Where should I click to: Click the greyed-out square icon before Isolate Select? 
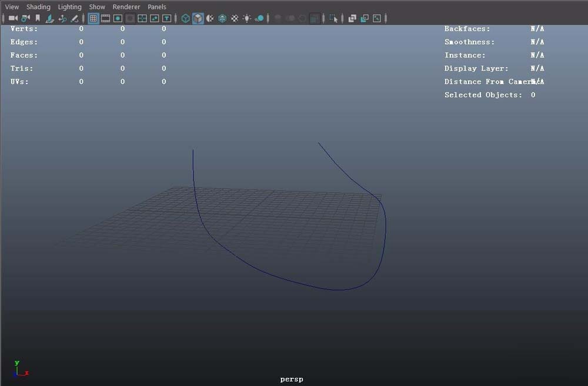315,18
